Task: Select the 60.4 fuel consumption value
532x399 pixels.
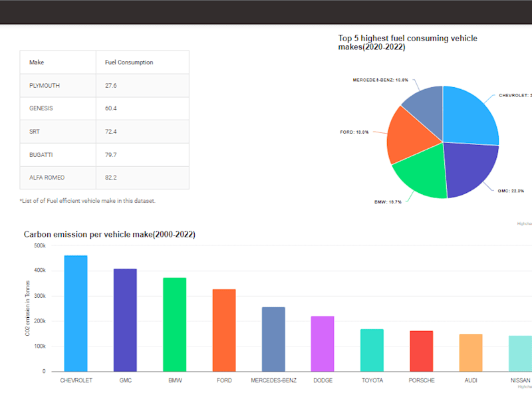Action: (142, 108)
